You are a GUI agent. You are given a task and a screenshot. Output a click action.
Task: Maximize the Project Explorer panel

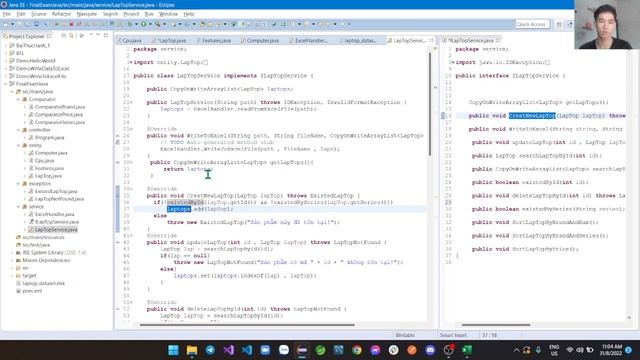[x=106, y=36]
